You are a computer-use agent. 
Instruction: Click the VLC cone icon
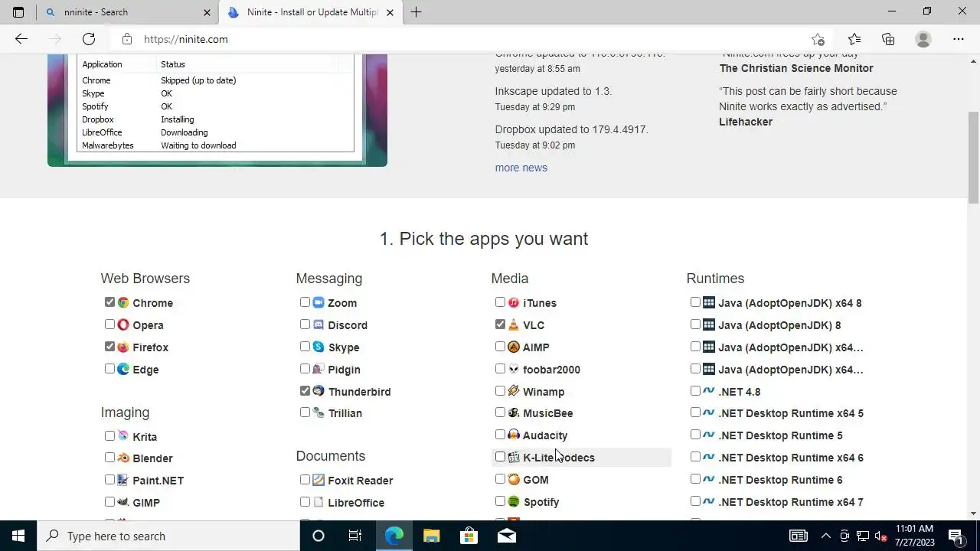pyautogui.click(x=514, y=325)
